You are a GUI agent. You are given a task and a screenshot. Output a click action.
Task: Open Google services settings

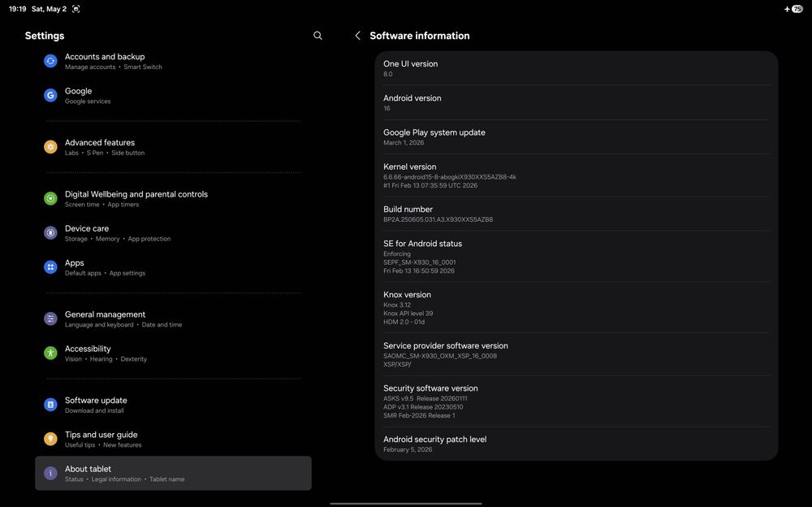click(174, 95)
